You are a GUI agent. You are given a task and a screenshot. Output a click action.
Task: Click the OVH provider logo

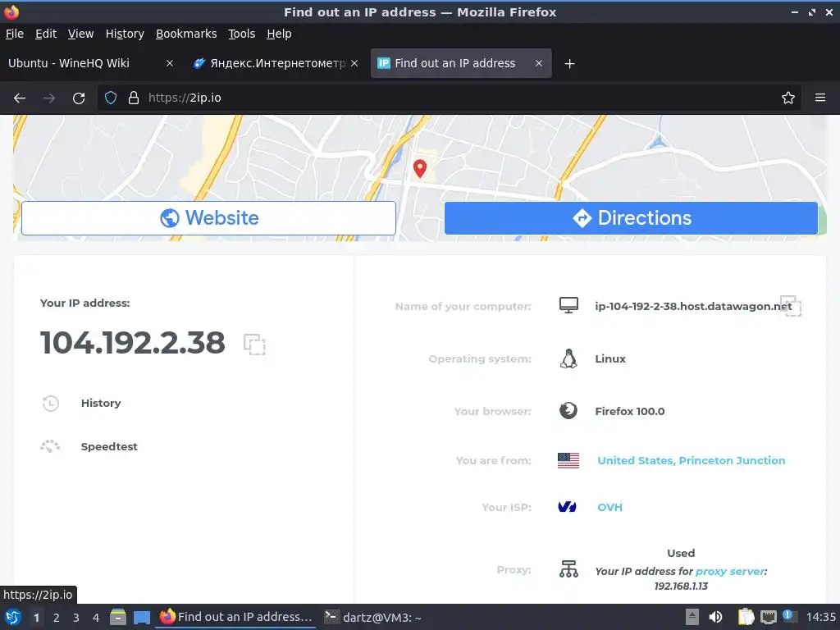[x=568, y=507]
